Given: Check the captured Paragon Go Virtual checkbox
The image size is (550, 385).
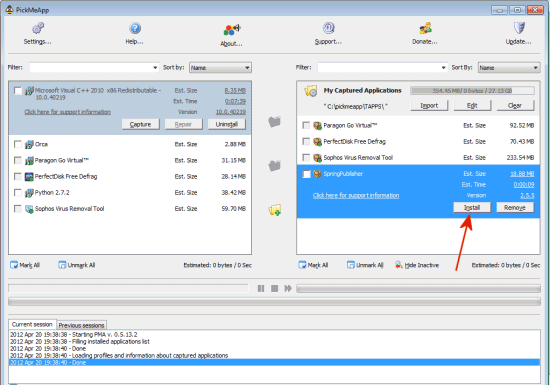Looking at the screenshot, I should click(x=306, y=126).
